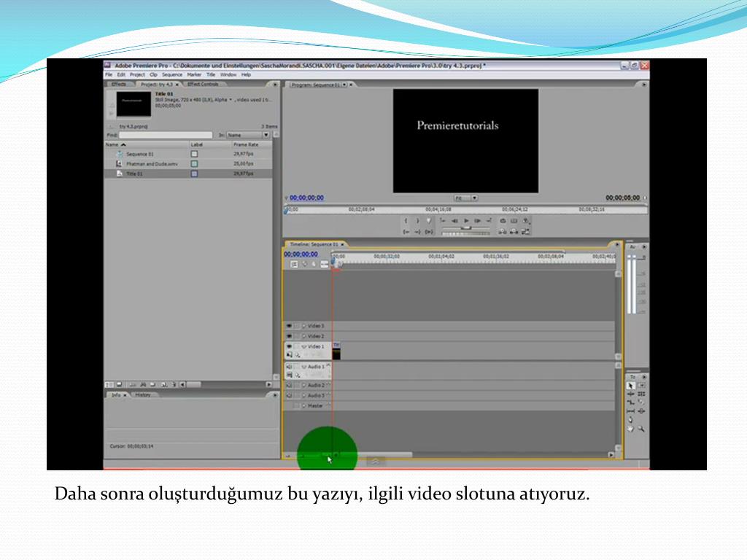Select the Rate Stretch tool
The image size is (747, 560).
click(631, 402)
